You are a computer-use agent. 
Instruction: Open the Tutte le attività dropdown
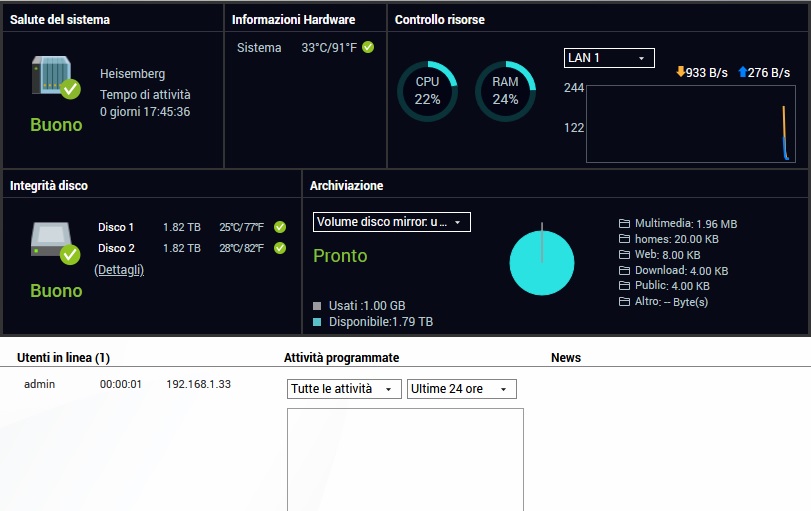(x=343, y=389)
